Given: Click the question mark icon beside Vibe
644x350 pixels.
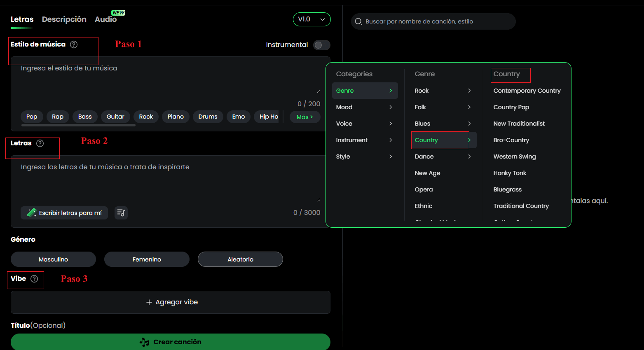Looking at the screenshot, I should point(34,279).
